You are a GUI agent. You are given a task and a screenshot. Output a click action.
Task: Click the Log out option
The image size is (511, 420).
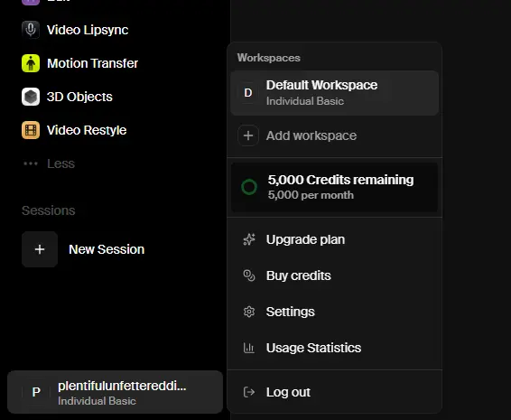tap(334, 392)
